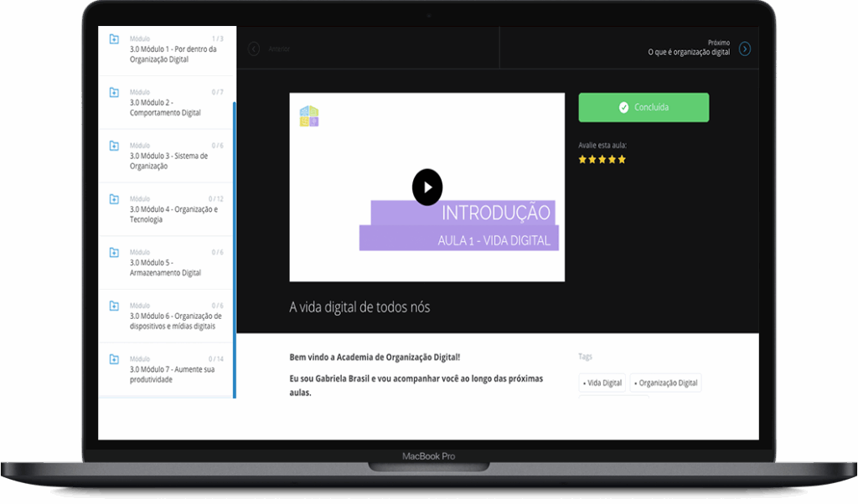
Task: Play the Introdução video
Action: click(426, 187)
